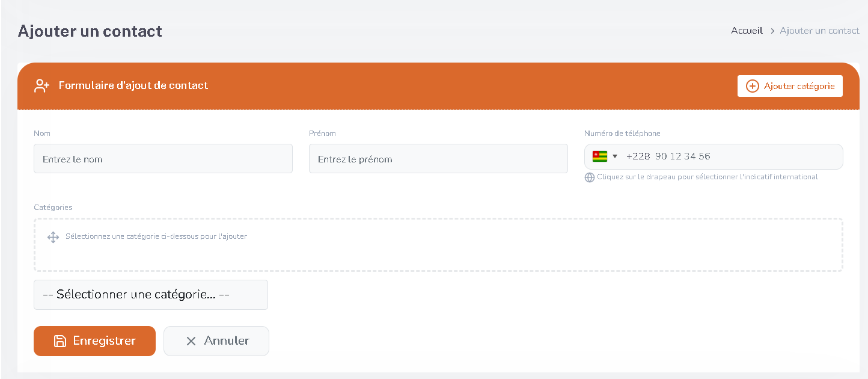The image size is (868, 379).
Task: Click the dashed Catégories drop area
Action: coord(438,245)
